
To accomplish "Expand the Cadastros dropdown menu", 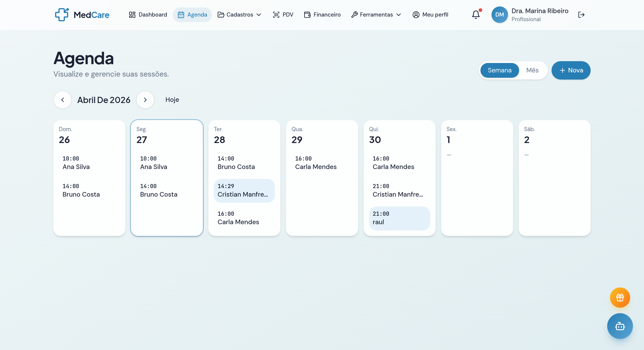I will point(239,14).
